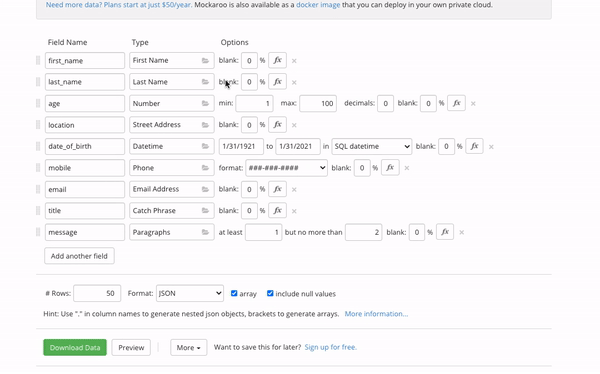The image size is (600, 374).
Task: Open formula editor for first_name row
Action: tap(277, 60)
